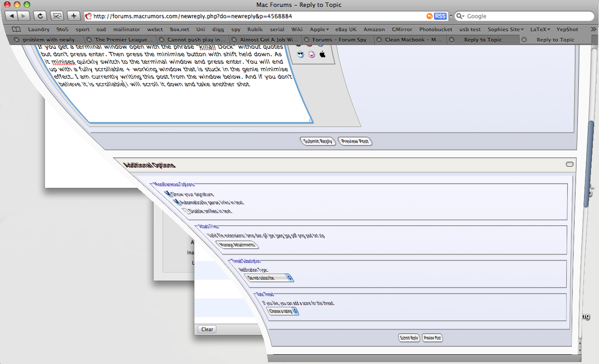This screenshot has width=599, height=364.
Task: Switch to 'Cannot push play in...' tab
Action: point(194,40)
